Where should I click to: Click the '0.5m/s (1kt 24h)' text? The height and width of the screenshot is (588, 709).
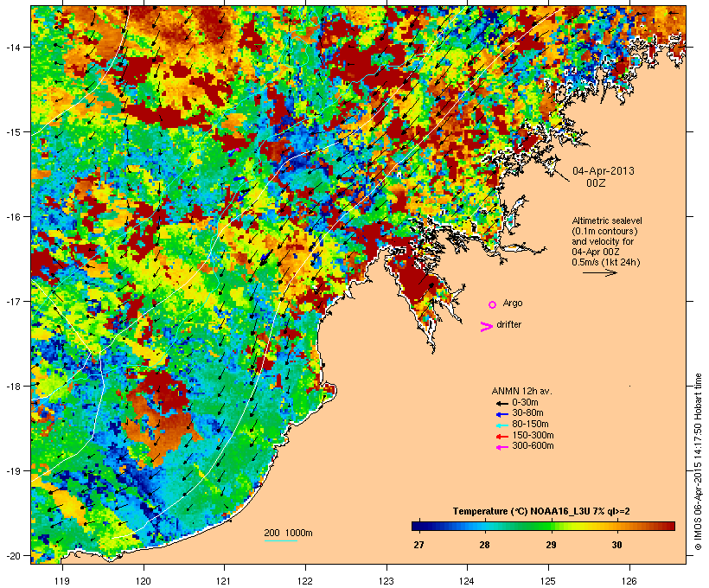click(x=606, y=262)
